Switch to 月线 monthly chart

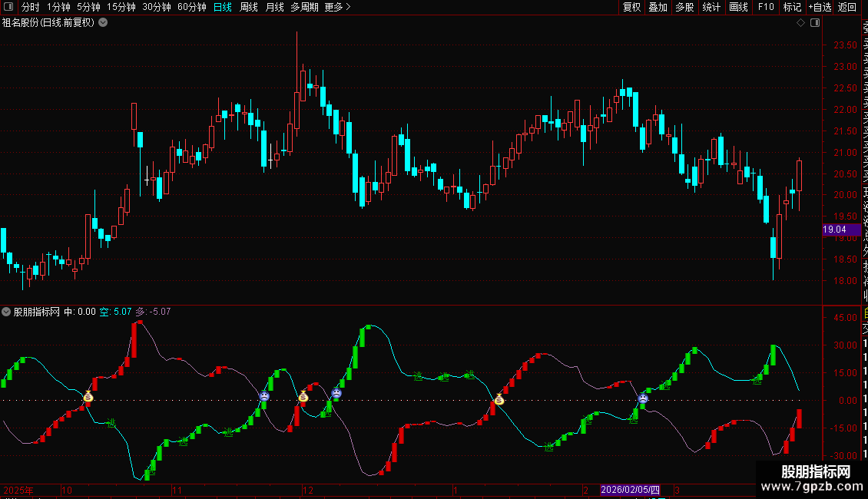(x=274, y=7)
